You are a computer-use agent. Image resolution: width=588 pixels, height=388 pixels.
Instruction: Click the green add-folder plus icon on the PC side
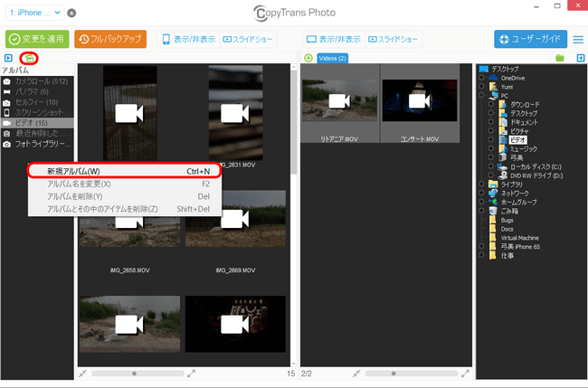[x=308, y=58]
